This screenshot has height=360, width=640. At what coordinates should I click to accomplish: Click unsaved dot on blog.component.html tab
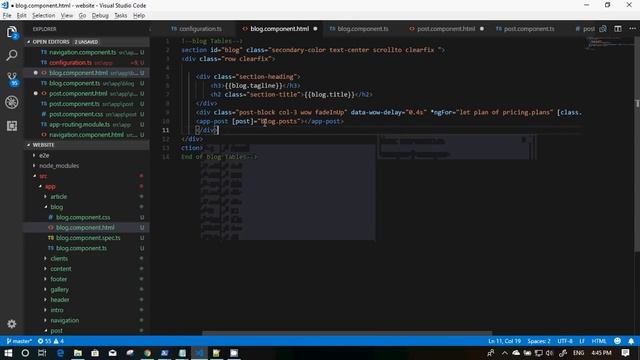point(315,29)
